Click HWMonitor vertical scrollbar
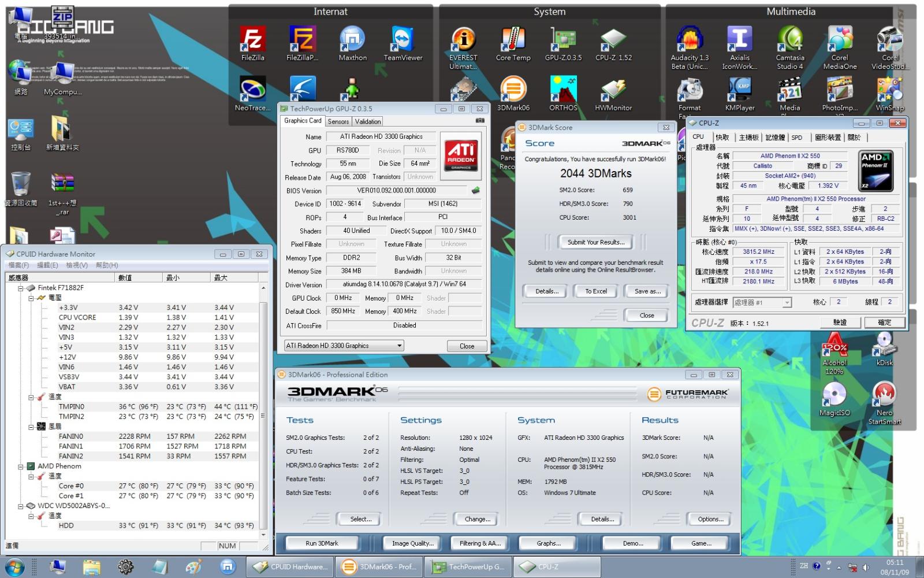Viewport: 924px width, 578px height. click(x=263, y=412)
